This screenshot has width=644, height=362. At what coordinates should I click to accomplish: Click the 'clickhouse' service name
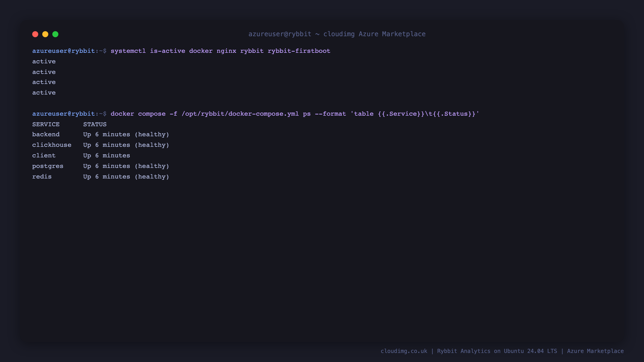52,145
